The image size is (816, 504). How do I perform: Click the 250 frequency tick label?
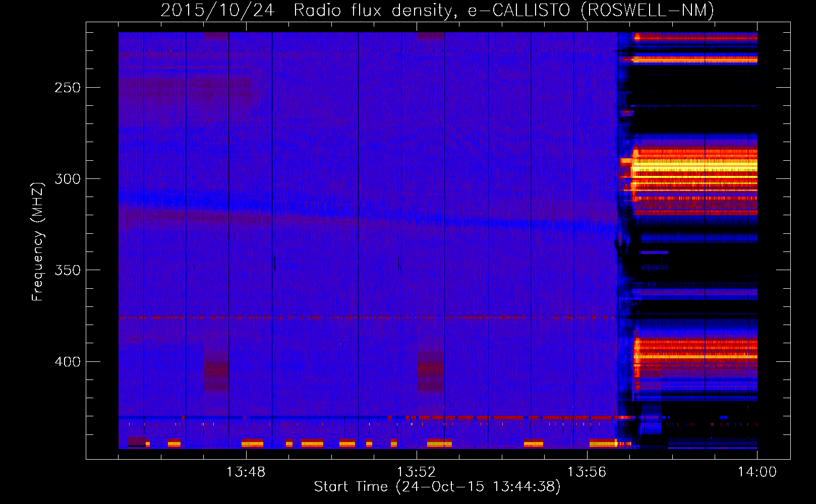[x=68, y=88]
